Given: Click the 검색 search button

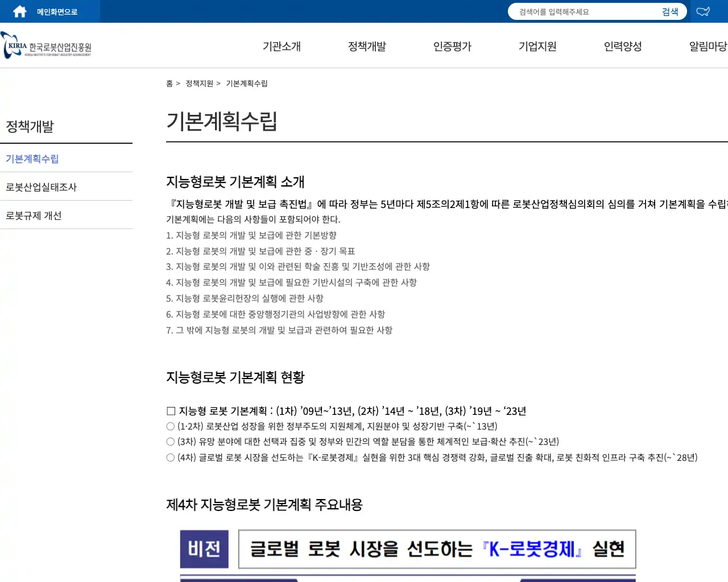Looking at the screenshot, I should tap(670, 11).
